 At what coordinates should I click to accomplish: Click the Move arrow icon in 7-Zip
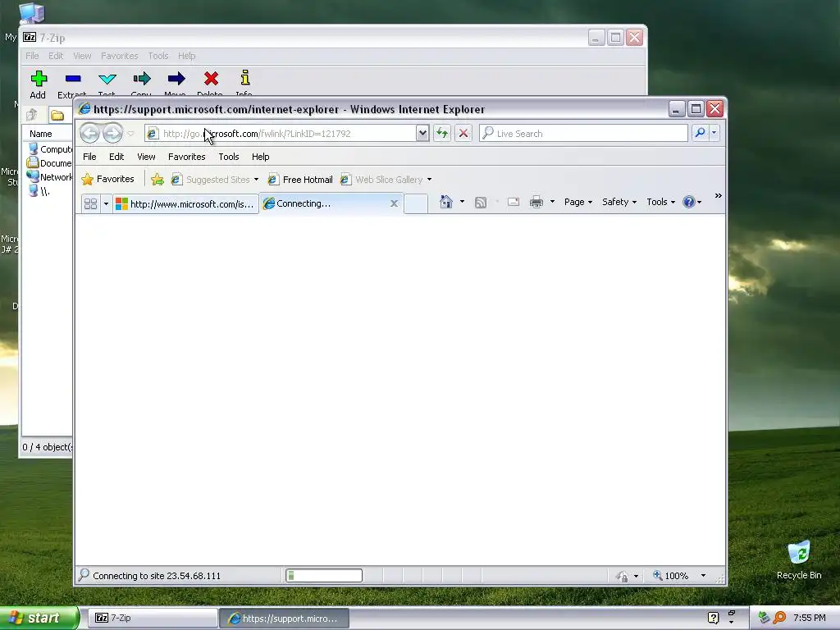point(176,79)
